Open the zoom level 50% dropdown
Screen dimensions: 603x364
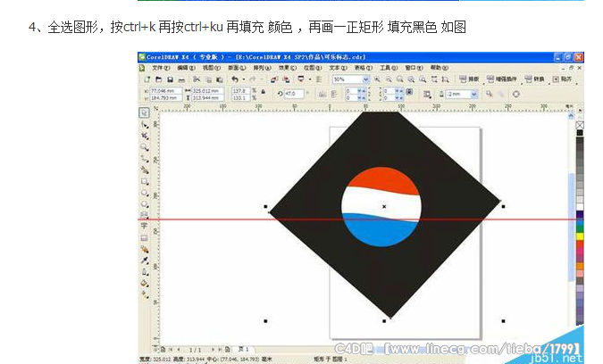point(365,79)
